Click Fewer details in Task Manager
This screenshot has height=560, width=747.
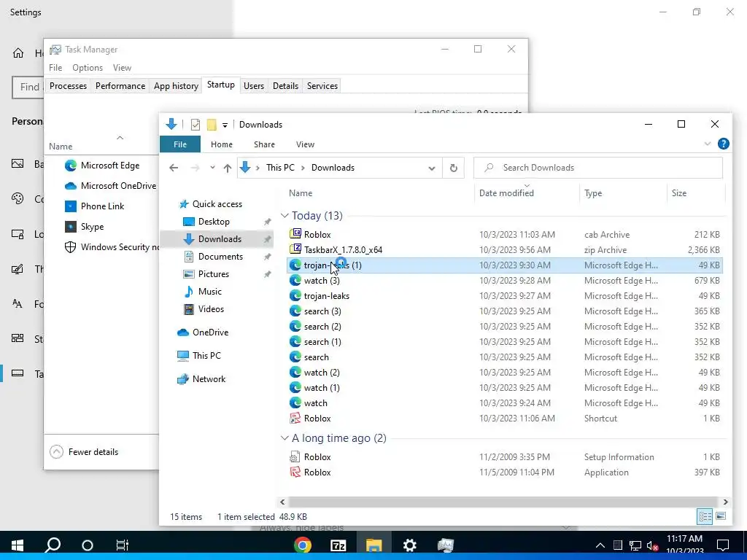[x=84, y=452]
